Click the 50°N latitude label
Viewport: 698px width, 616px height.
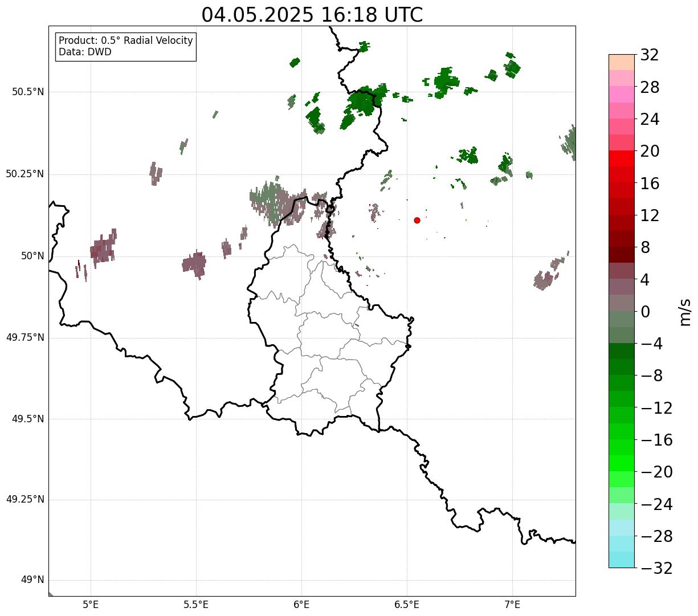pyautogui.click(x=32, y=256)
